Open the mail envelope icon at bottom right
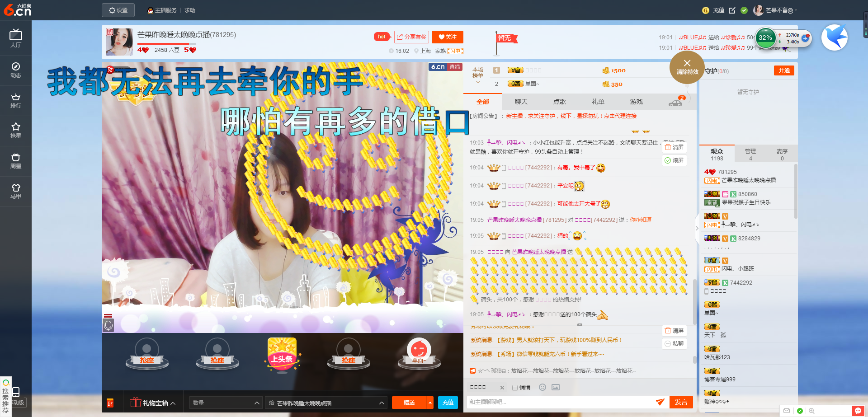 click(x=787, y=411)
